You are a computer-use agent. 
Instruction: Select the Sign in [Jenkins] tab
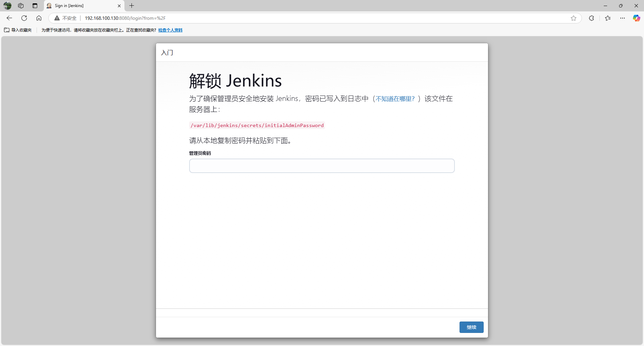(84, 6)
